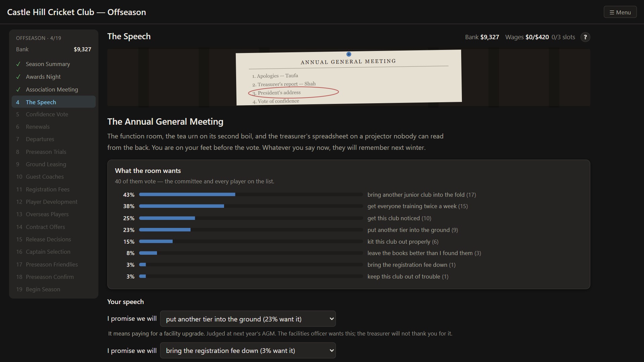This screenshot has height=362, width=644.
Task: Click the checkmark next to Association Meeting
Action: (x=18, y=89)
